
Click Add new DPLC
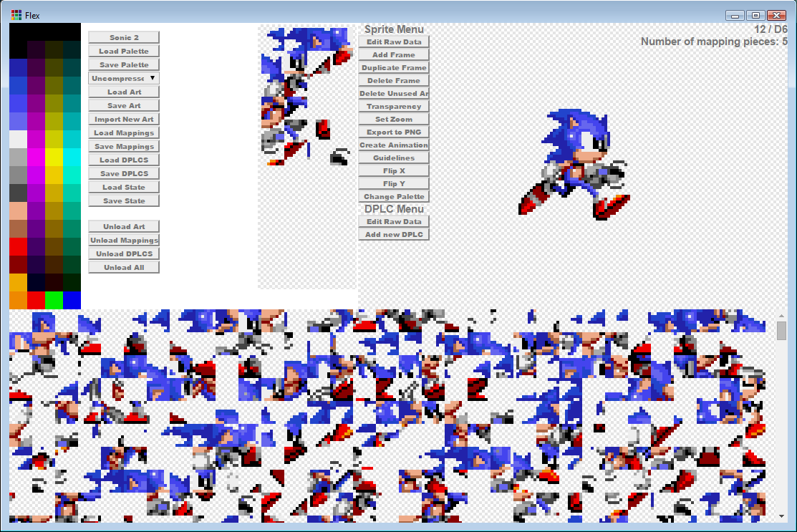click(394, 234)
